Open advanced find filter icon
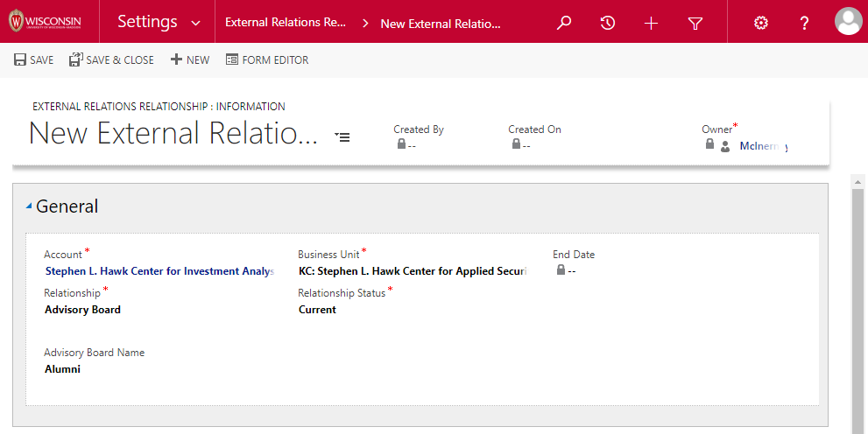 (x=695, y=23)
